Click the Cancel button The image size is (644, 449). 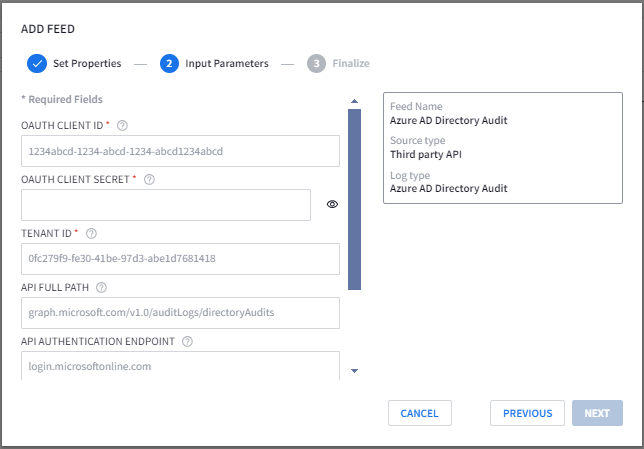[420, 413]
